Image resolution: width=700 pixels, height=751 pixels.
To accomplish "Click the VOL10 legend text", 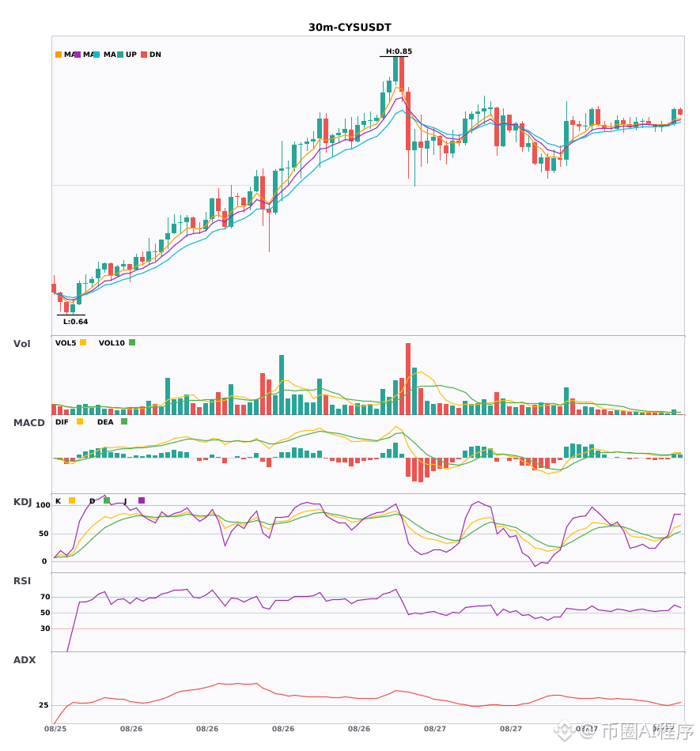I will 112,343.
